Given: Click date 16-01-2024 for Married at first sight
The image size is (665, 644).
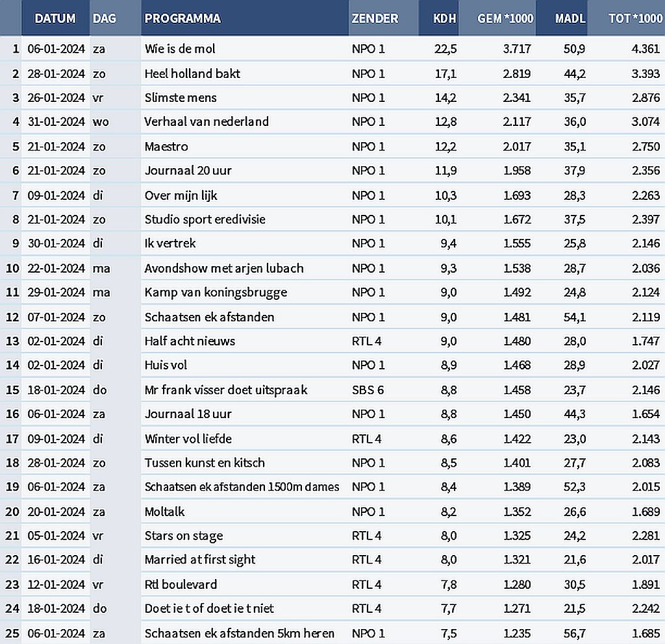Looking at the screenshot, I should pyautogui.click(x=56, y=560).
